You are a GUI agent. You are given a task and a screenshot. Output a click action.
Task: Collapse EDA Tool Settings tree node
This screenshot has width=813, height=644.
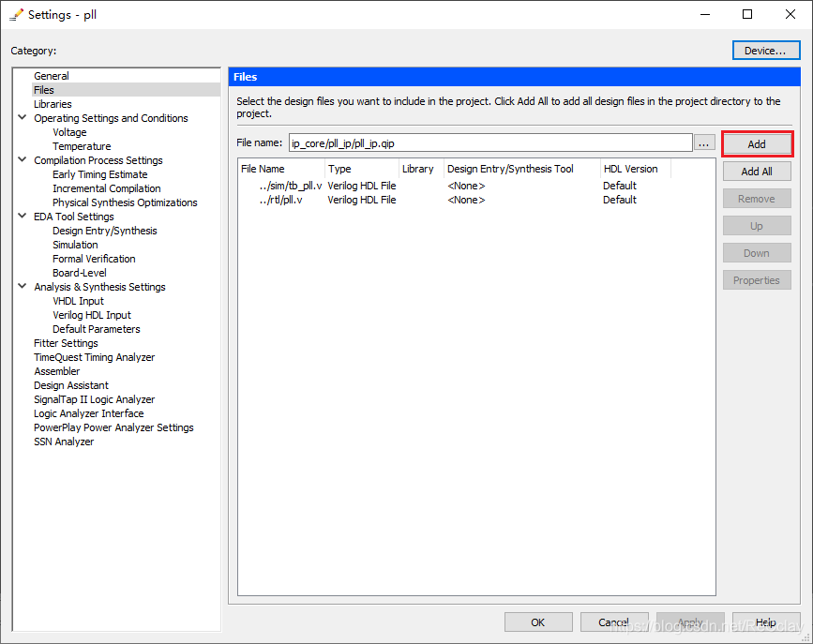[x=23, y=216]
